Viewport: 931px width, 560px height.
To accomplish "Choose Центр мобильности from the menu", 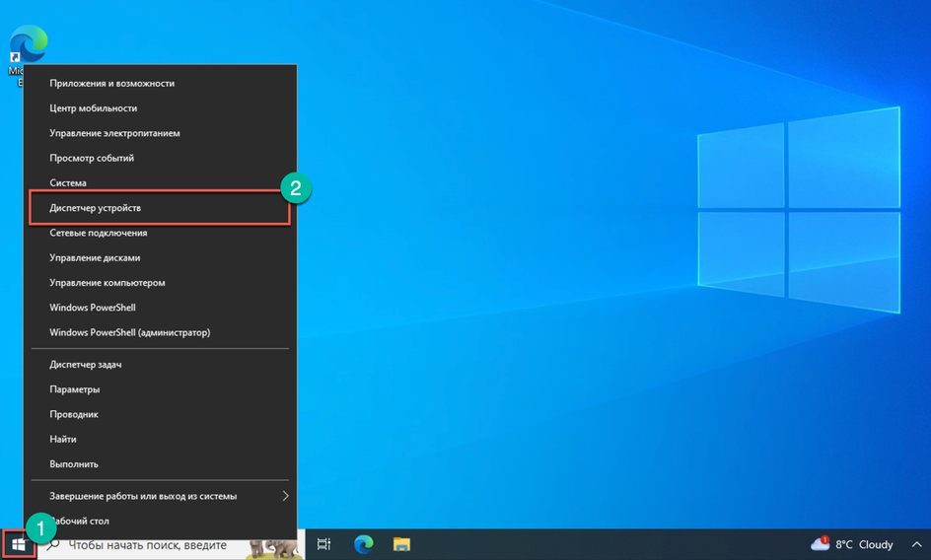I will click(160, 108).
